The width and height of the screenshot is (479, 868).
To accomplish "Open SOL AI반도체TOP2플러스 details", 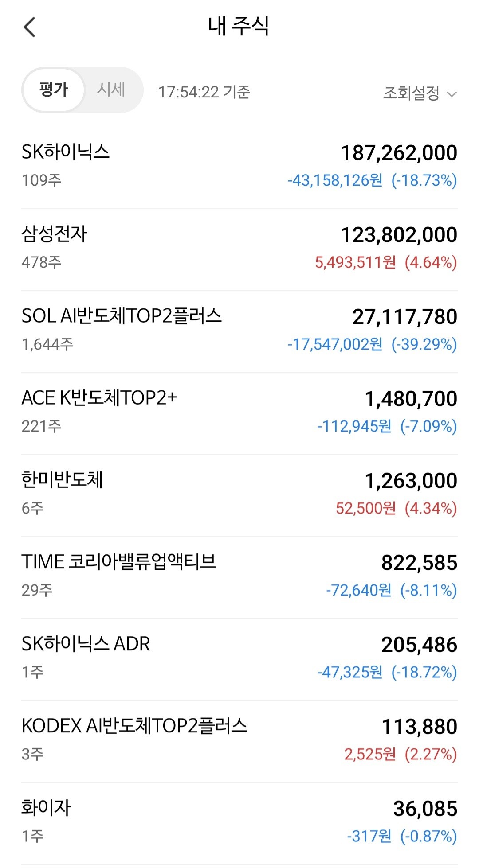I will click(239, 331).
